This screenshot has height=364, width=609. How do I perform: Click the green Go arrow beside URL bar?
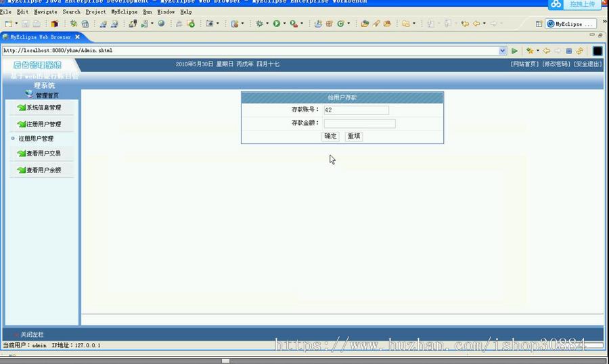(x=514, y=51)
